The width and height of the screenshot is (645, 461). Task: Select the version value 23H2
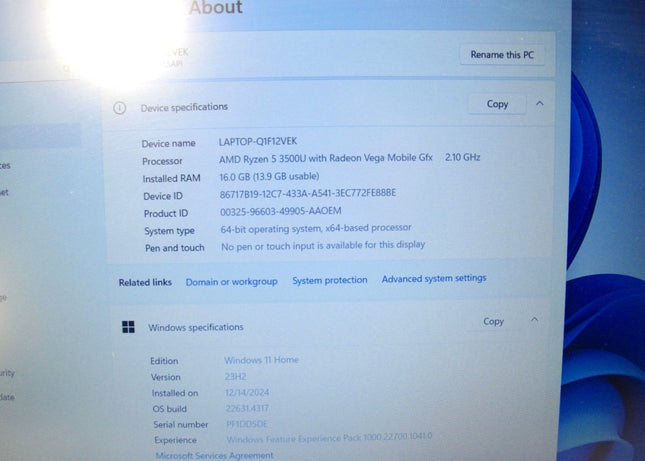click(236, 376)
